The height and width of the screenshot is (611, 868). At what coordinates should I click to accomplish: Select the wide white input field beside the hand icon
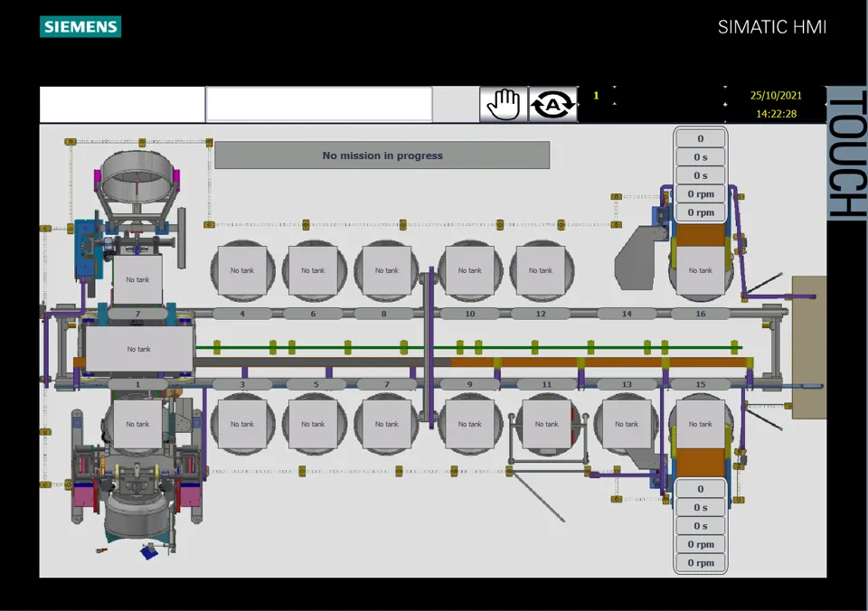pyautogui.click(x=319, y=104)
